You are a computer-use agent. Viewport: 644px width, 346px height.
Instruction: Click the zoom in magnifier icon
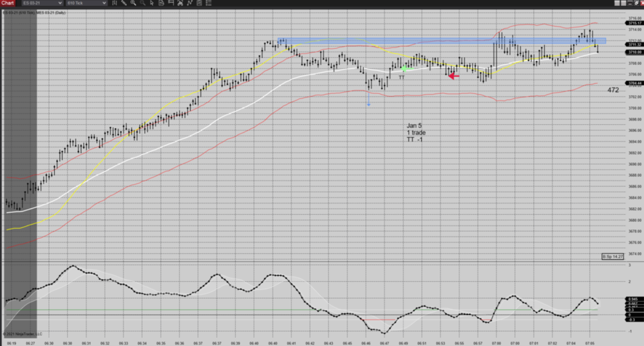point(133,3)
